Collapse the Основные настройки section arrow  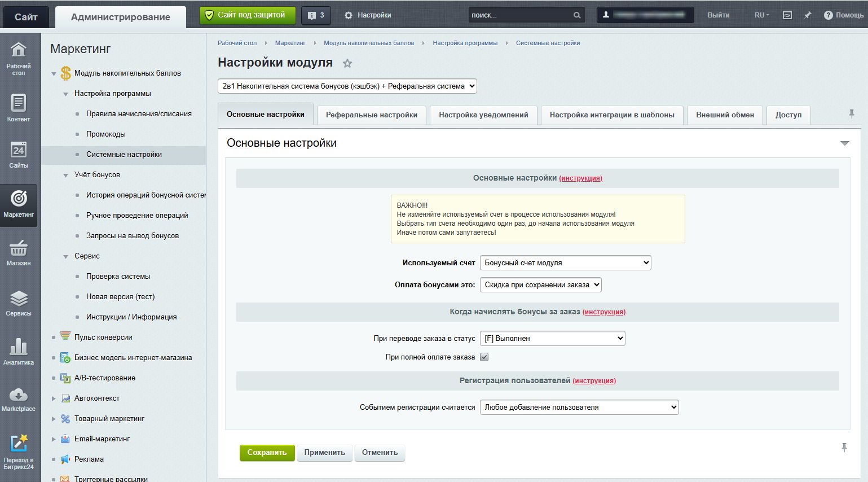(844, 143)
